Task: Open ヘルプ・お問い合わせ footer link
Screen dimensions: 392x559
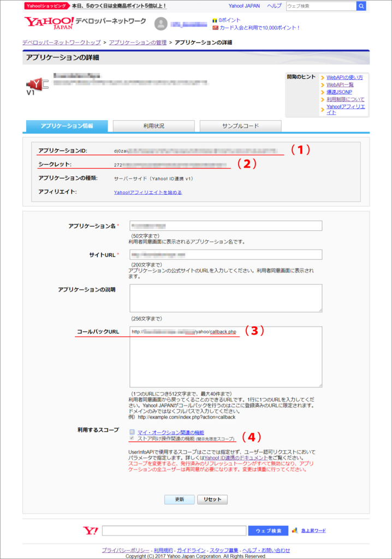Action: point(266,550)
